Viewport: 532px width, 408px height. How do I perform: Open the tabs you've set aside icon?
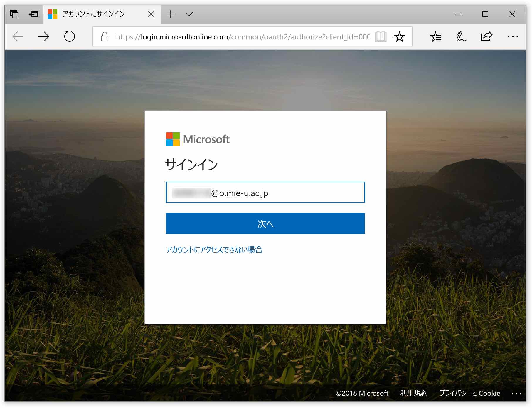[14, 14]
